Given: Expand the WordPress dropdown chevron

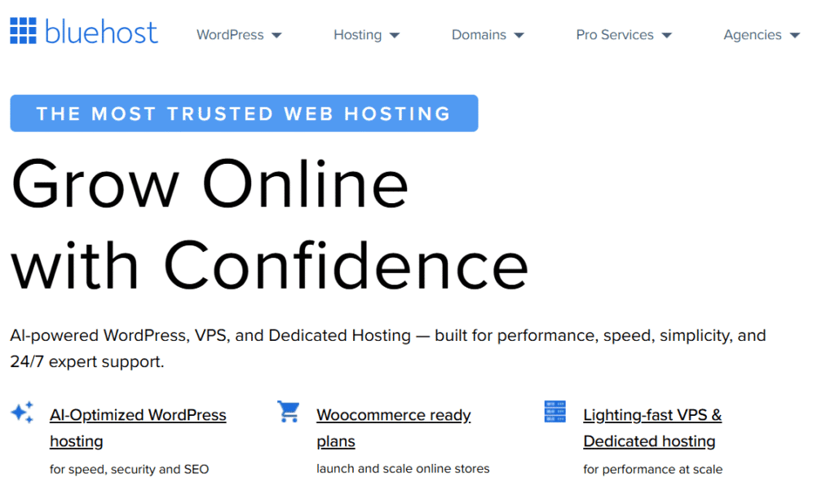Looking at the screenshot, I should point(276,36).
